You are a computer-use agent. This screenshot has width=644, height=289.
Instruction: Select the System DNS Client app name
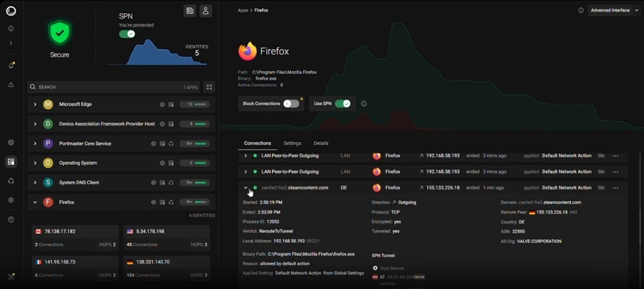pos(79,183)
